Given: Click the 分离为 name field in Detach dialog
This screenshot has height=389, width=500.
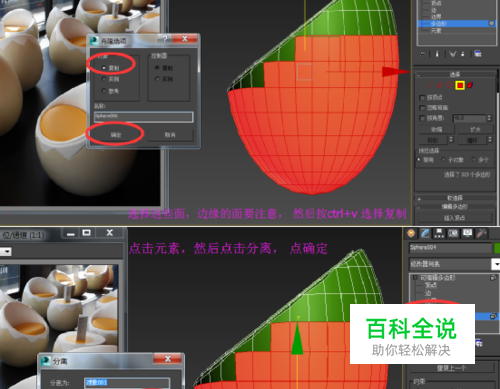Looking at the screenshot, I should (127, 383).
